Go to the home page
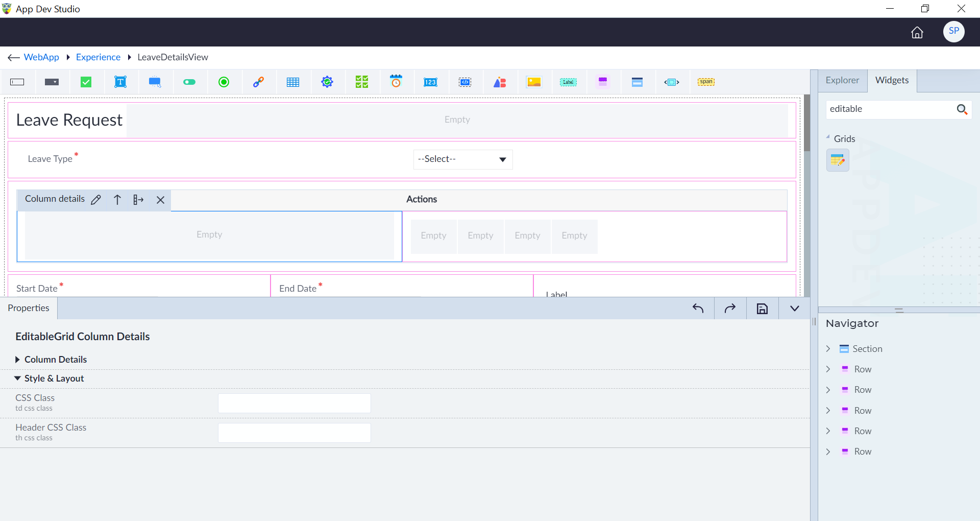The width and height of the screenshot is (980, 521). tap(917, 32)
